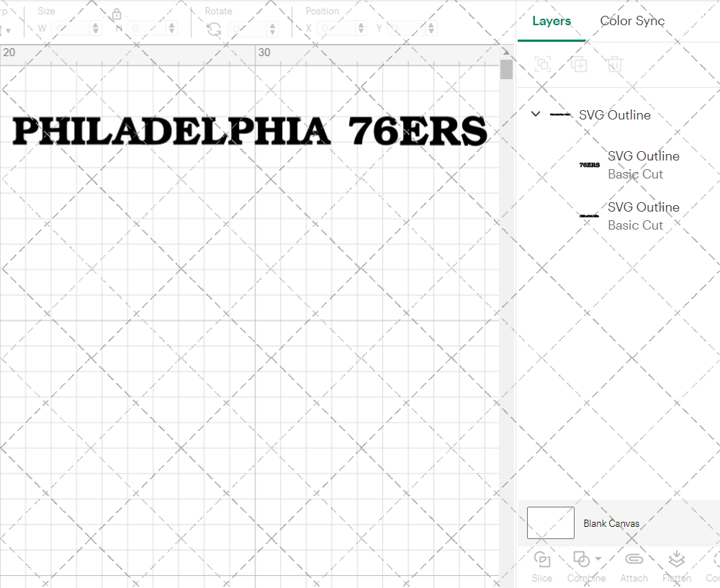Switch to the Color Sync tab
Screen dimensions: 720x588
point(632,21)
